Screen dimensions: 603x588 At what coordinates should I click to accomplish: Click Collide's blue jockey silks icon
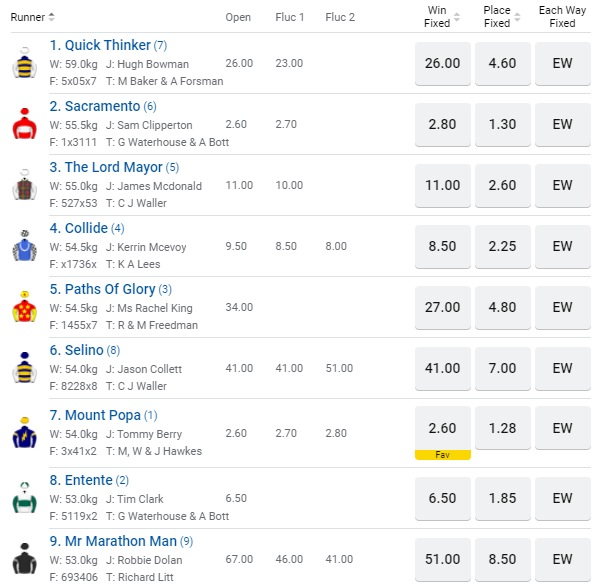(24, 247)
